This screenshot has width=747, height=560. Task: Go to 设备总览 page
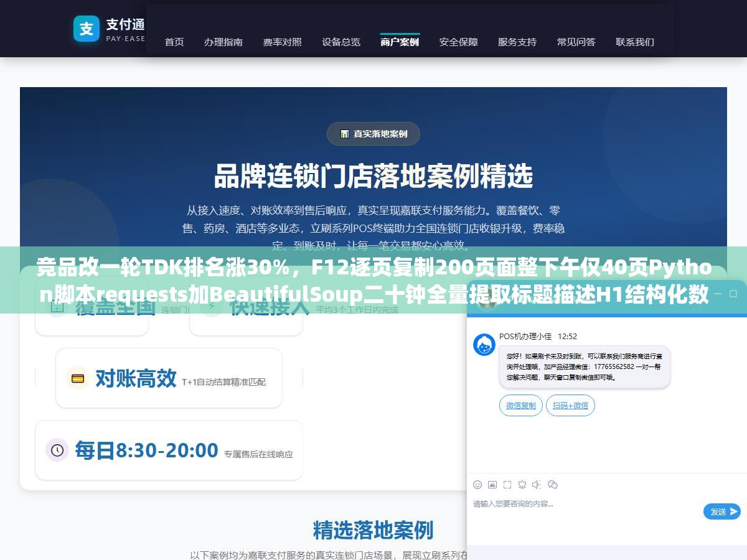pos(341,42)
